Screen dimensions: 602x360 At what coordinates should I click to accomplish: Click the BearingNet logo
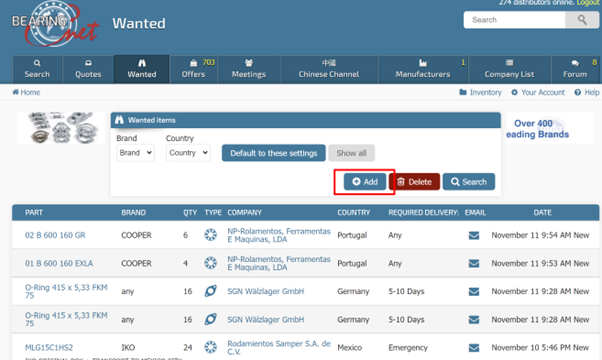tap(55, 24)
